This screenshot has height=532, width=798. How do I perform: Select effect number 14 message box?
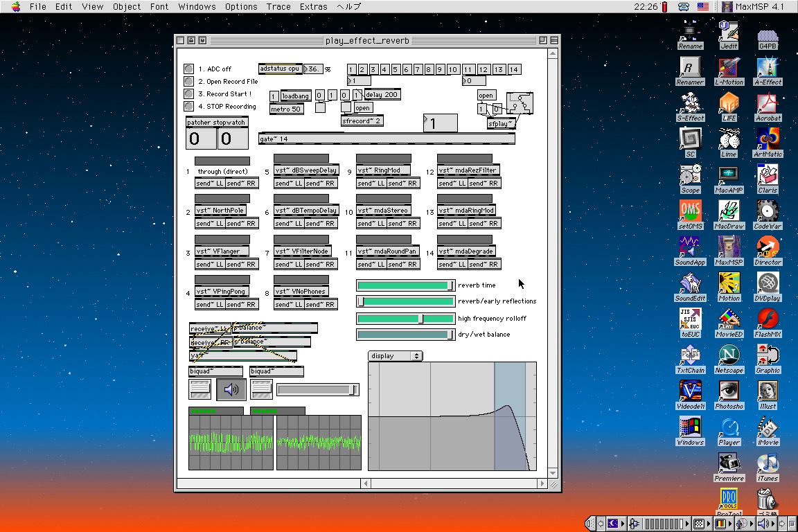click(513, 69)
